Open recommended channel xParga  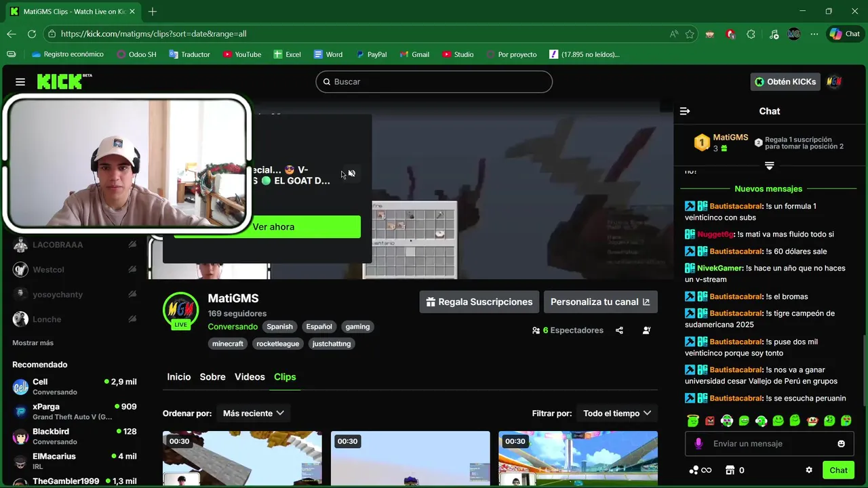pos(75,411)
